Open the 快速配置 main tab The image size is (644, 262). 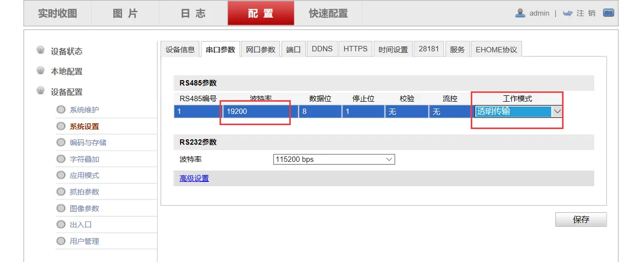pos(328,13)
